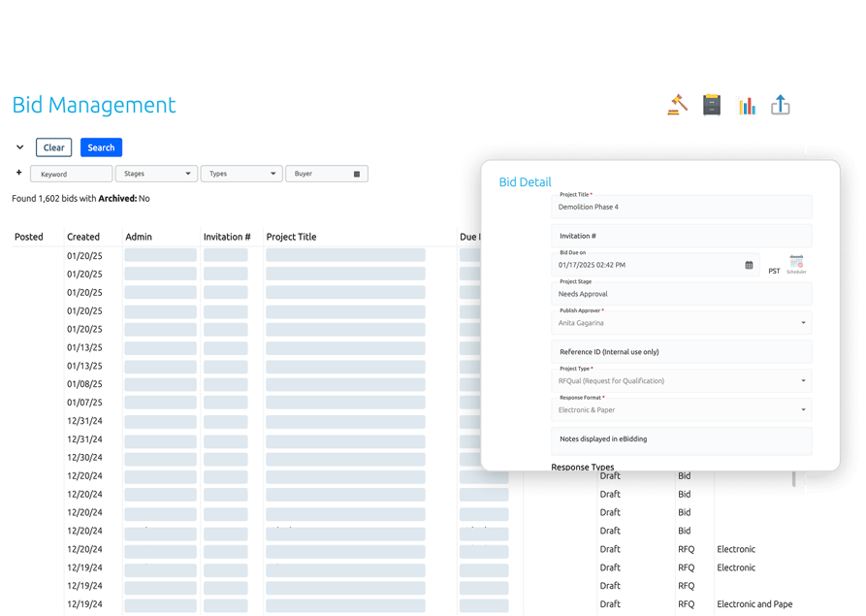The image size is (866, 616).
Task: Open the Types dropdown
Action: click(241, 174)
